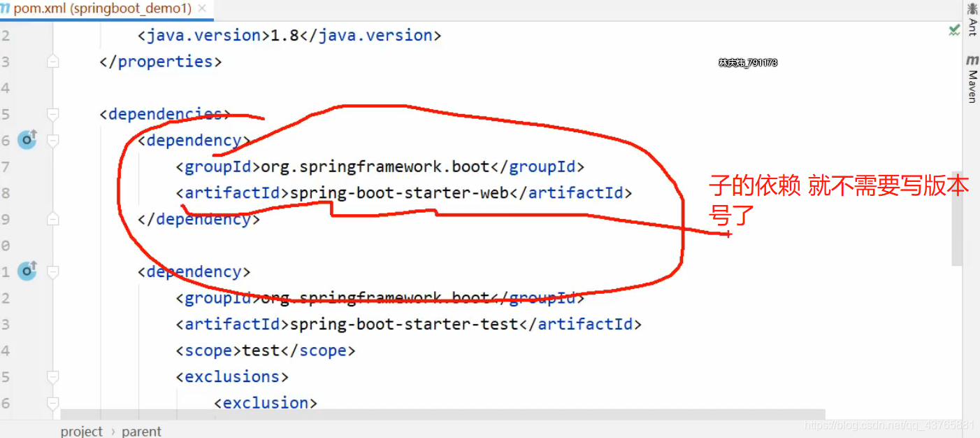Open the Maven tool window
980x438 pixels.
tap(972, 78)
